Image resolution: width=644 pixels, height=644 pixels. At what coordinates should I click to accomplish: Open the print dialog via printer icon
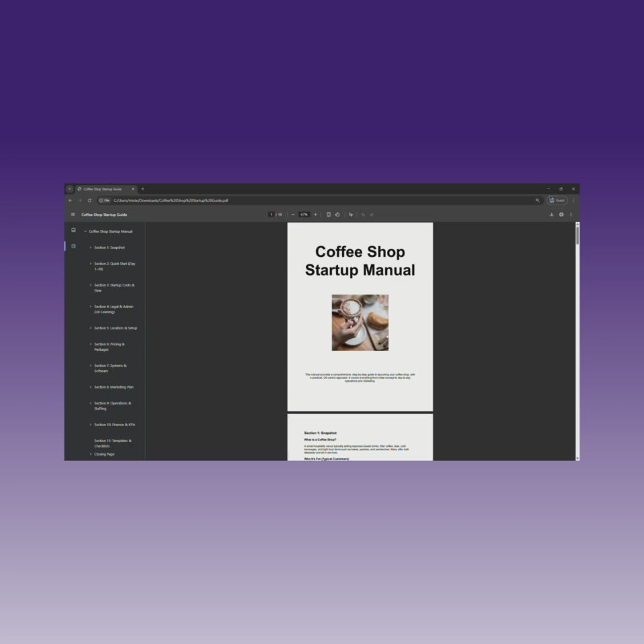point(561,214)
